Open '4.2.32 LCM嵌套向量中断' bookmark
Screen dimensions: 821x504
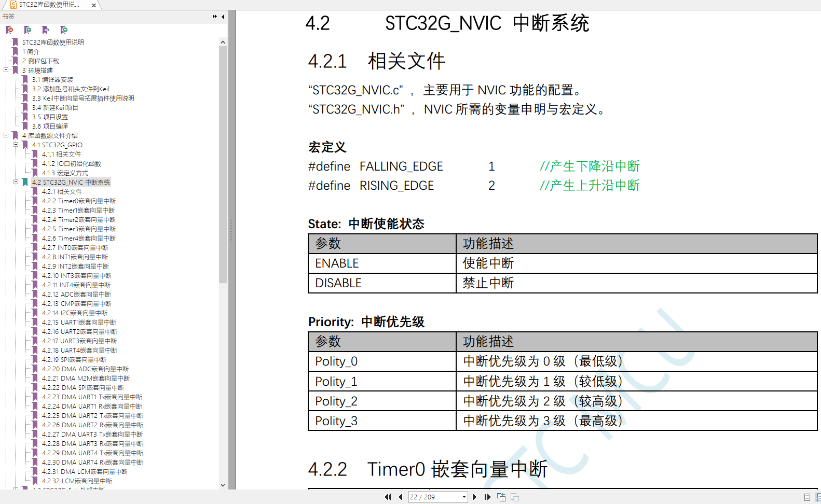(x=77, y=481)
